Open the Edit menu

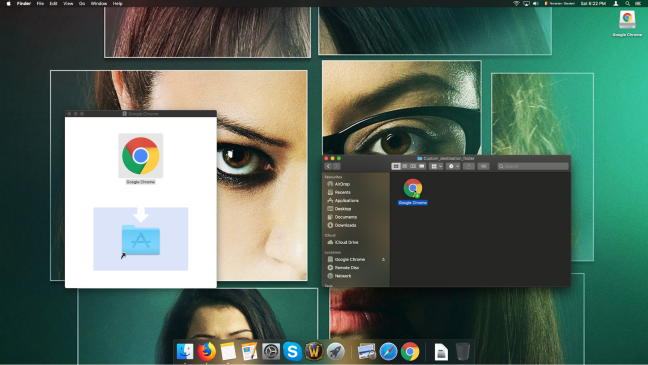click(x=53, y=3)
